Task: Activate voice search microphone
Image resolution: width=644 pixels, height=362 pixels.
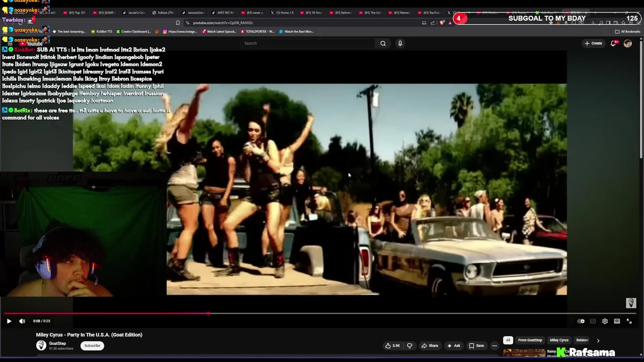Action: pyautogui.click(x=400, y=43)
